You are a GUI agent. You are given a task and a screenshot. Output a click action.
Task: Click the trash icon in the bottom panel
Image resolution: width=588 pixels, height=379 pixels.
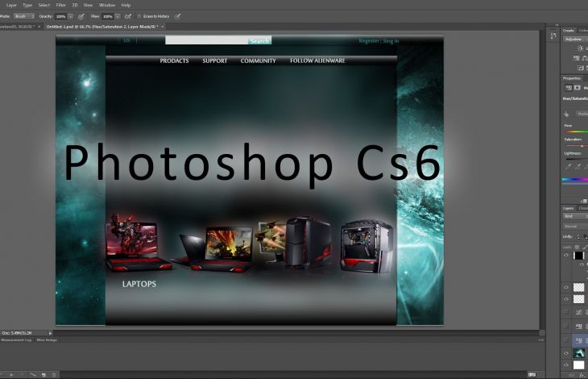point(54,375)
